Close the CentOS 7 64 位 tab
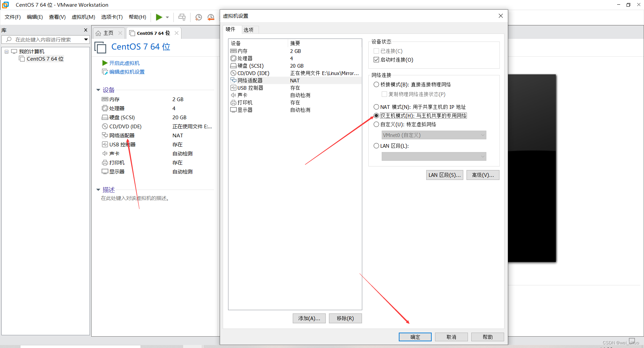 pos(176,33)
